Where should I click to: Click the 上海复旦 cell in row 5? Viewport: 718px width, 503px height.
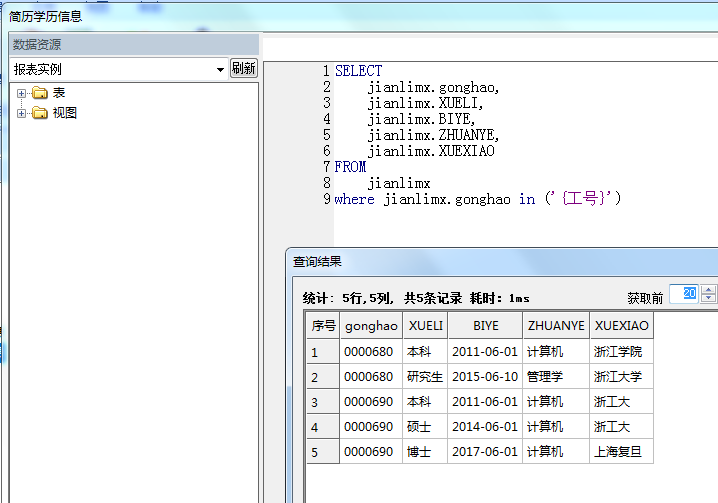pos(618,452)
